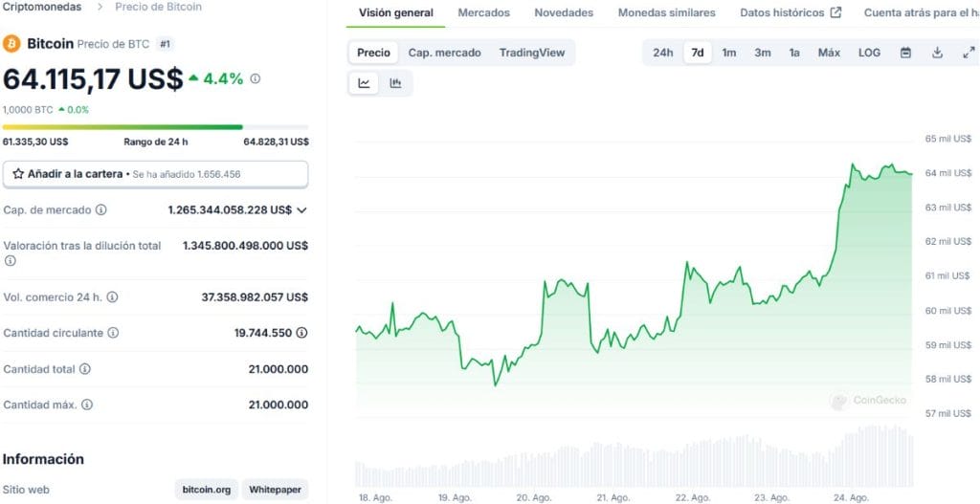Open info icon under Valoración tras la dilución

pyautogui.click(x=10, y=261)
